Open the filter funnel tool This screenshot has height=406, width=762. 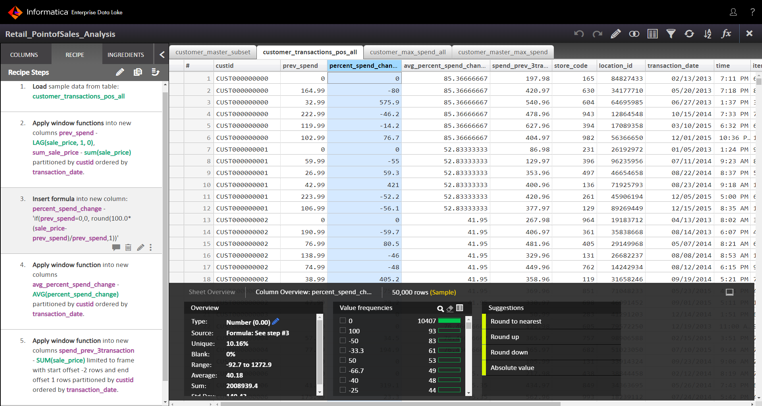(x=671, y=34)
